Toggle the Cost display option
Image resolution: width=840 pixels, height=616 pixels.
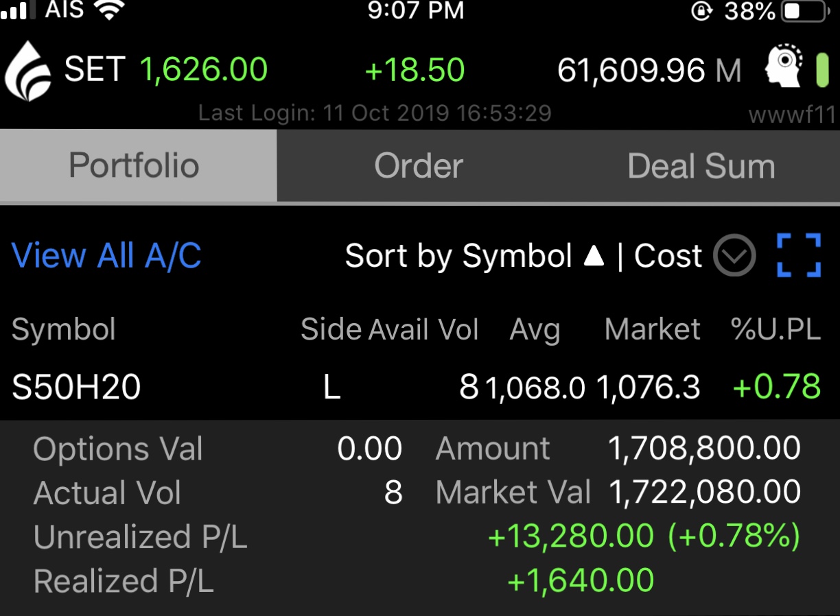[x=668, y=256]
